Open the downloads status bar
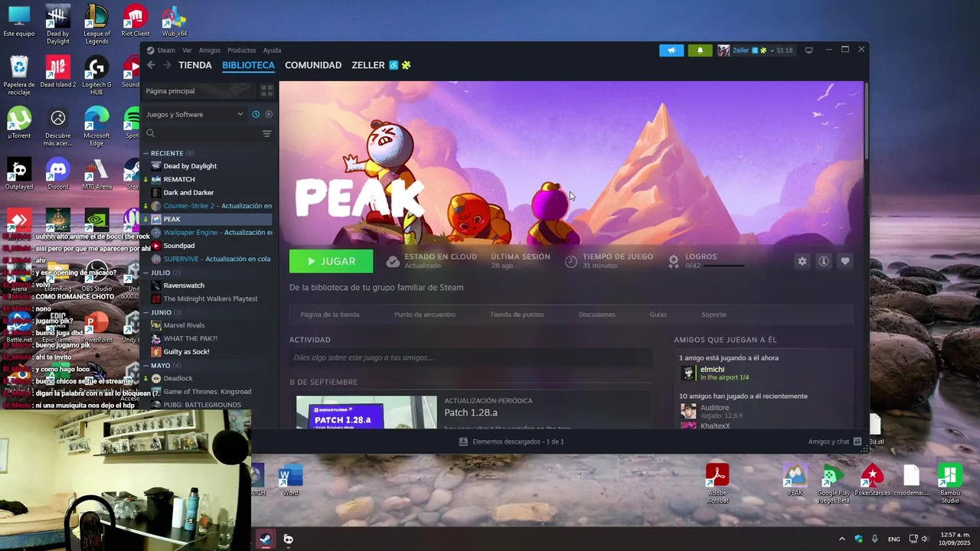 [x=511, y=442]
